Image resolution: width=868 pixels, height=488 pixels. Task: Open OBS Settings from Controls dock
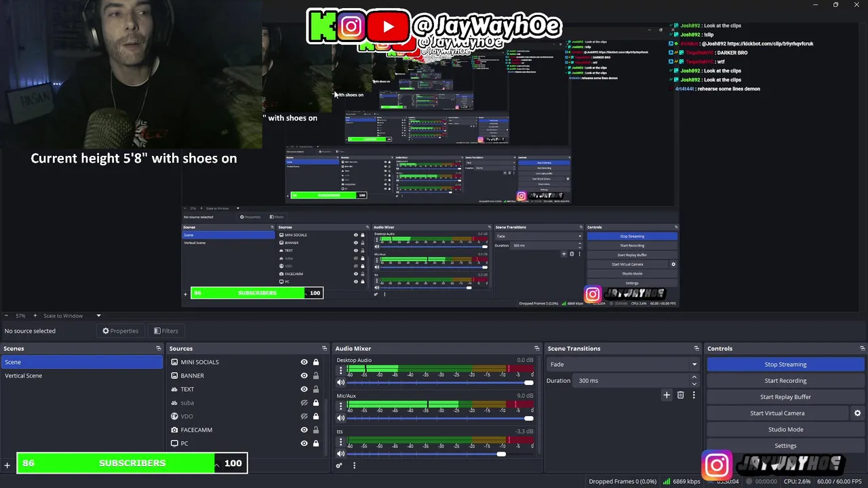pyautogui.click(x=785, y=445)
